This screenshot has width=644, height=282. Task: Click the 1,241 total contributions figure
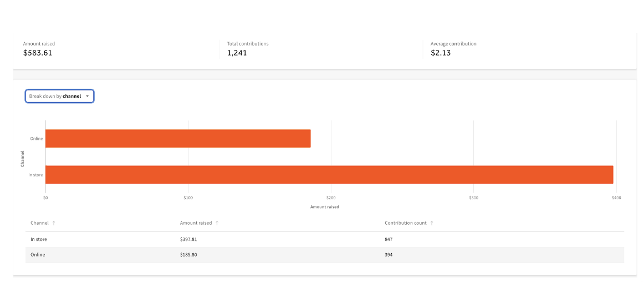[237, 53]
